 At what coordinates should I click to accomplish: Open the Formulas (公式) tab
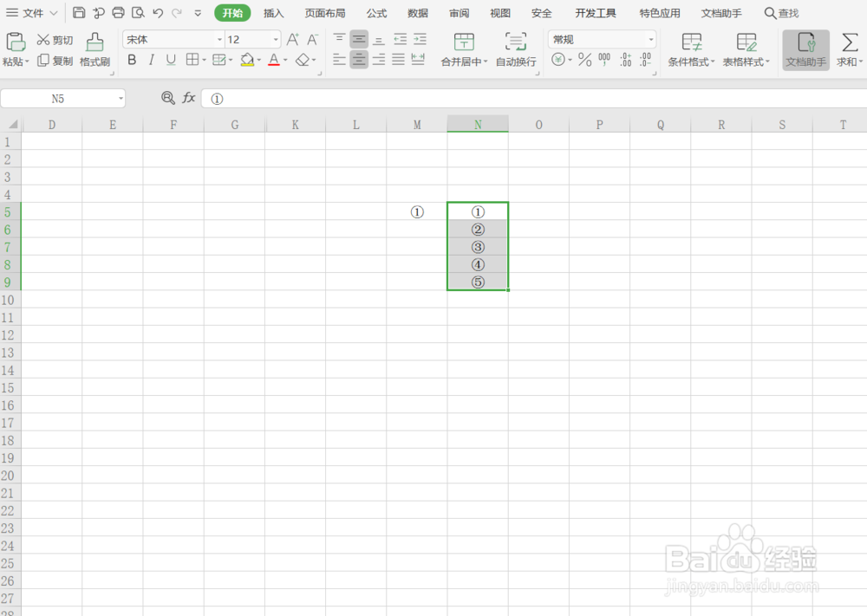click(x=376, y=13)
